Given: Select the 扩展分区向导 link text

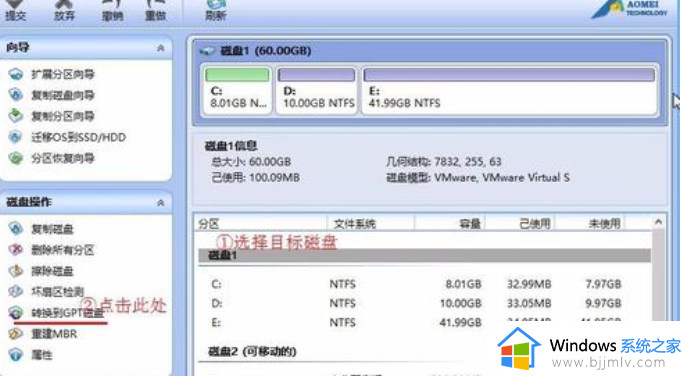Looking at the screenshot, I should point(63,74).
